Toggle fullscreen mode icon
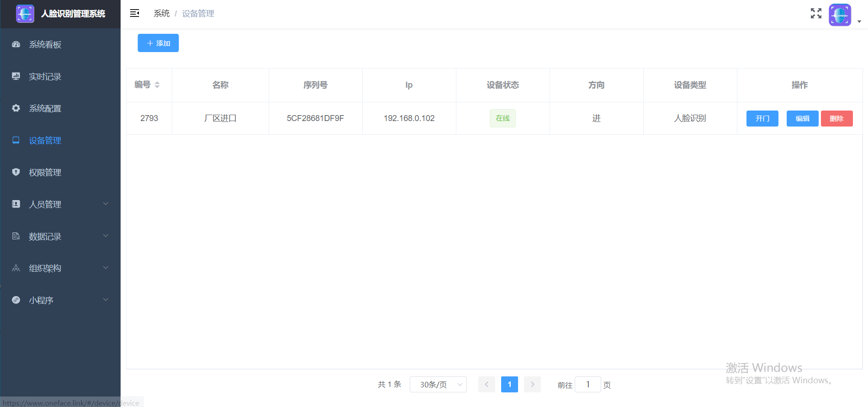Viewport: 868px width, 407px height. tap(816, 13)
